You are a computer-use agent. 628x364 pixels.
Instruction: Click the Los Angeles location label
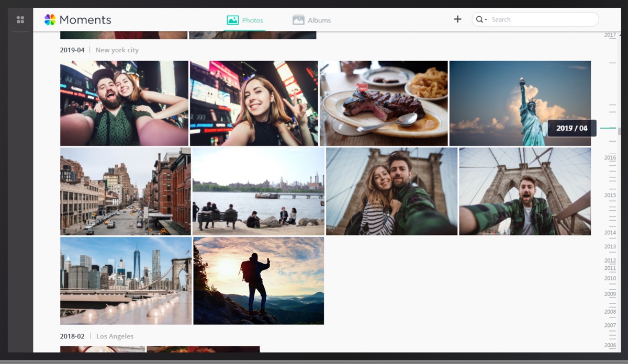115,336
